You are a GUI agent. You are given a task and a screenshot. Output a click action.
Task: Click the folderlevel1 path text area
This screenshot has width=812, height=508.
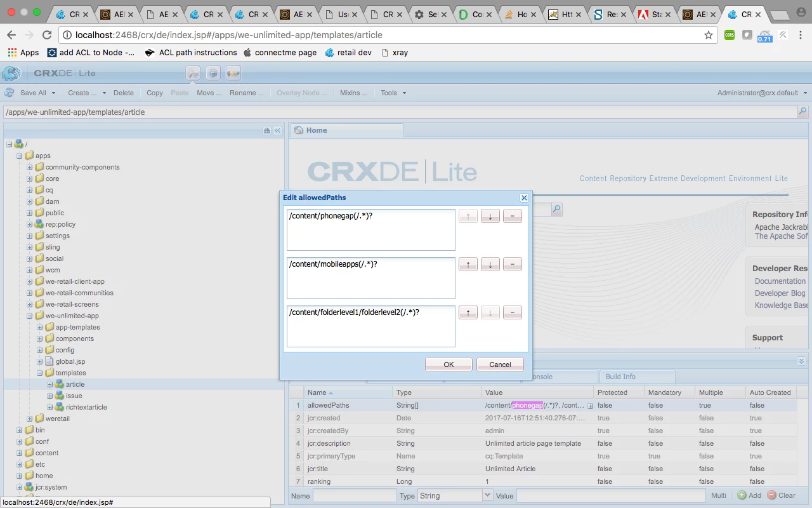[371, 326]
